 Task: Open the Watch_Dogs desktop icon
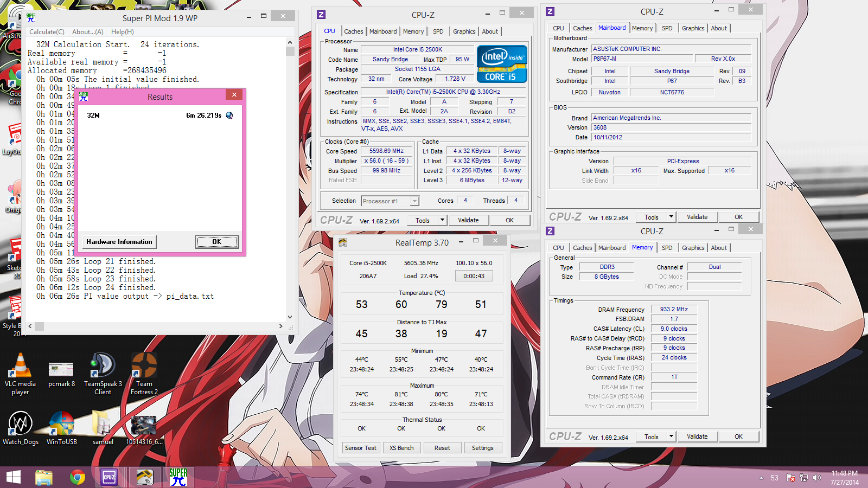(x=21, y=428)
